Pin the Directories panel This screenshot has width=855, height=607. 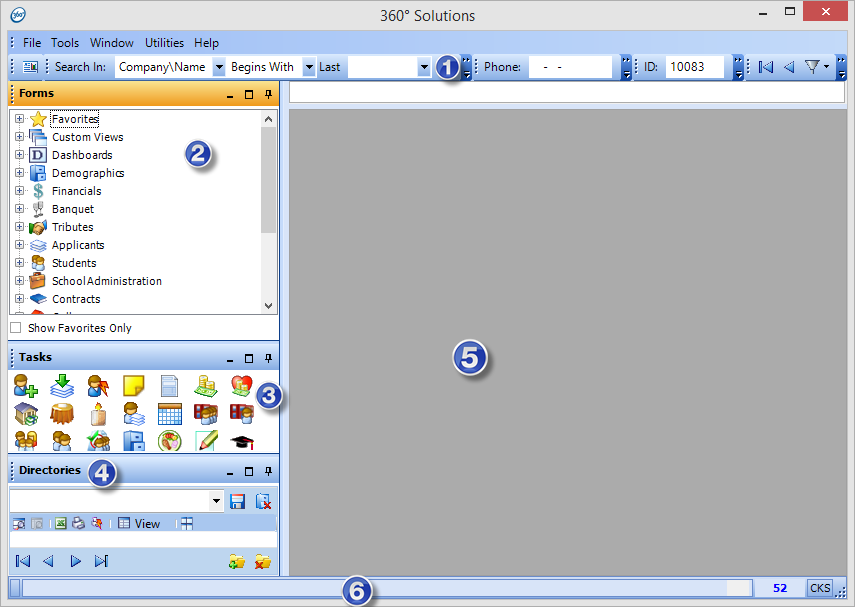click(x=268, y=471)
